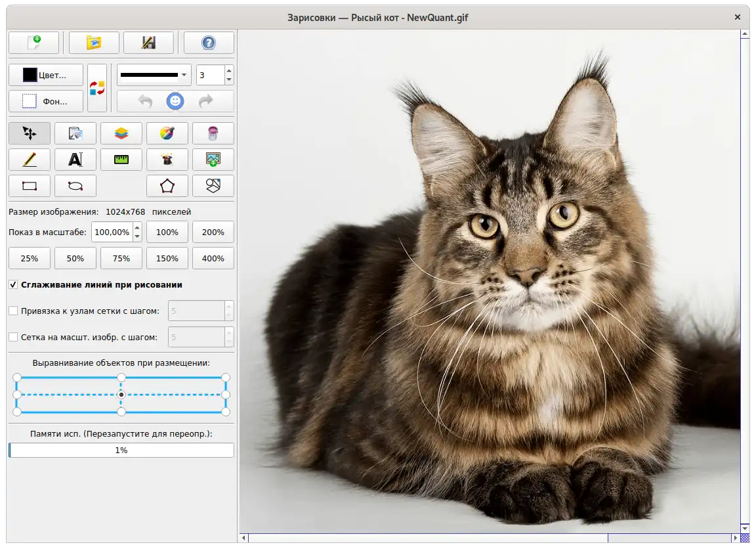Choose the clipboard paste tool icon
Image resolution: width=756 pixels, height=549 pixels.
75,133
